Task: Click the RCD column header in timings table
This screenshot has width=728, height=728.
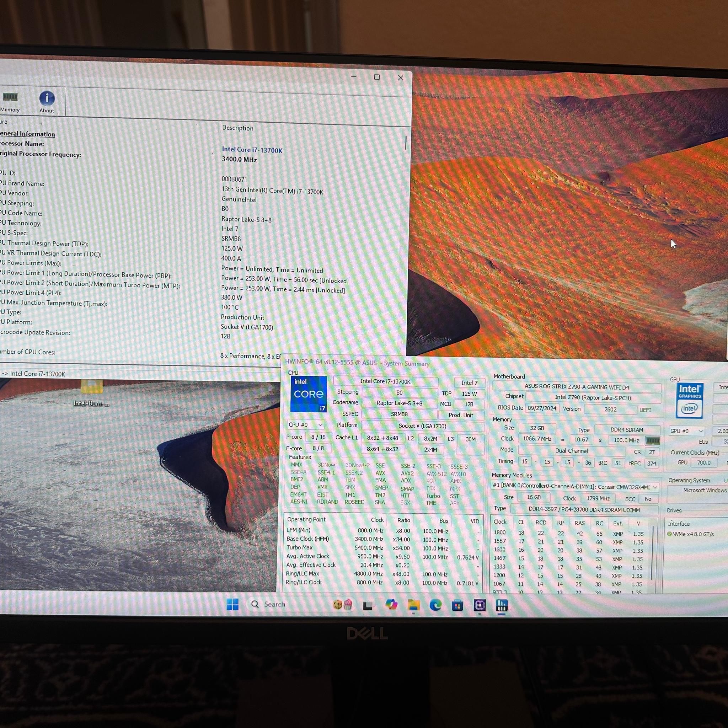Action: coord(541,523)
